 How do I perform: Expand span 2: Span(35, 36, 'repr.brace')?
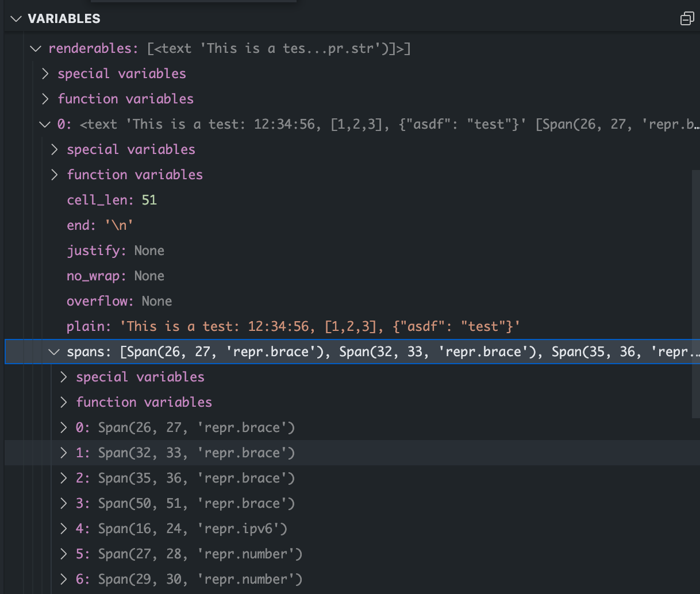64,479
